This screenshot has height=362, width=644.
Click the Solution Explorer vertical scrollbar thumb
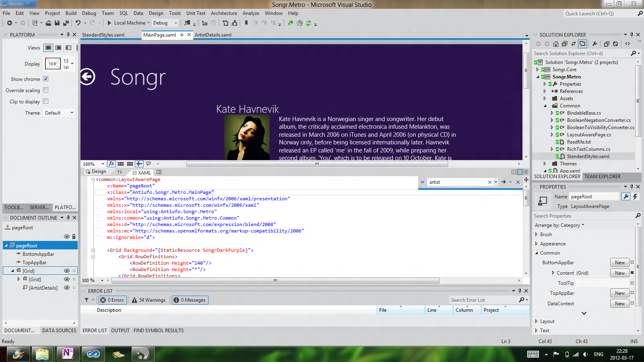[x=638, y=101]
